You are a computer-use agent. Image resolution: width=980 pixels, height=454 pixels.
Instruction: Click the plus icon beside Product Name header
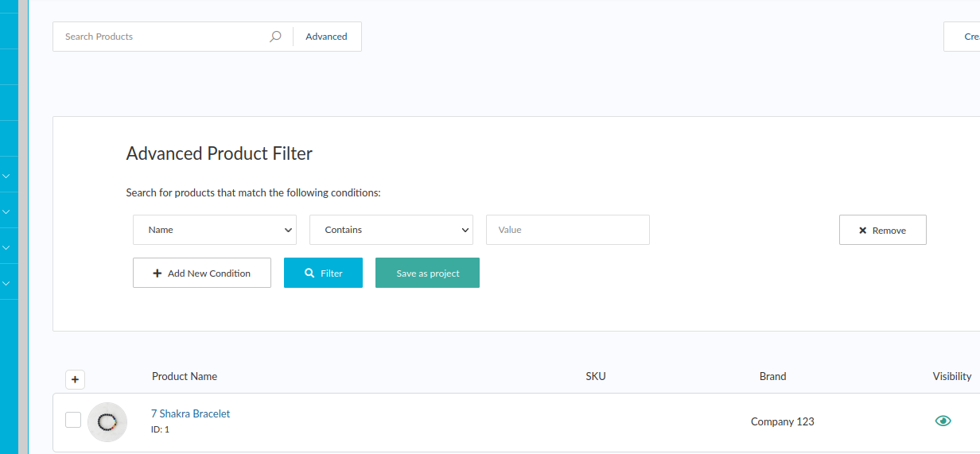coord(75,380)
